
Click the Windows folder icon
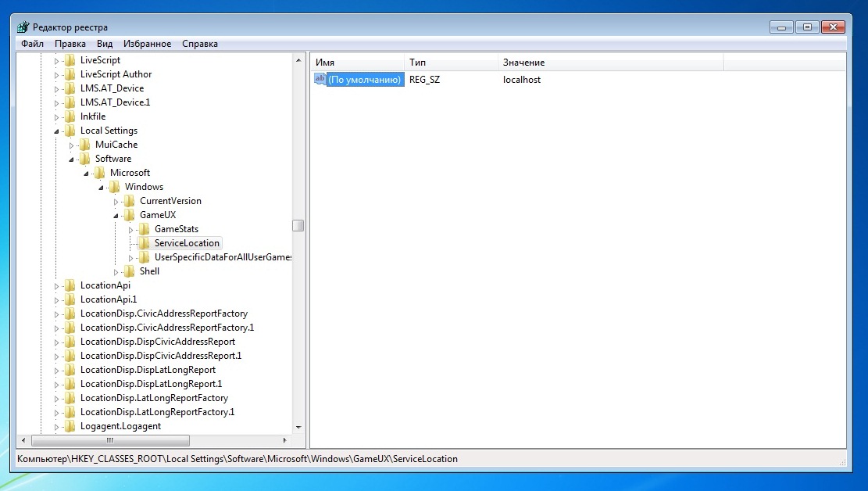[x=115, y=187]
